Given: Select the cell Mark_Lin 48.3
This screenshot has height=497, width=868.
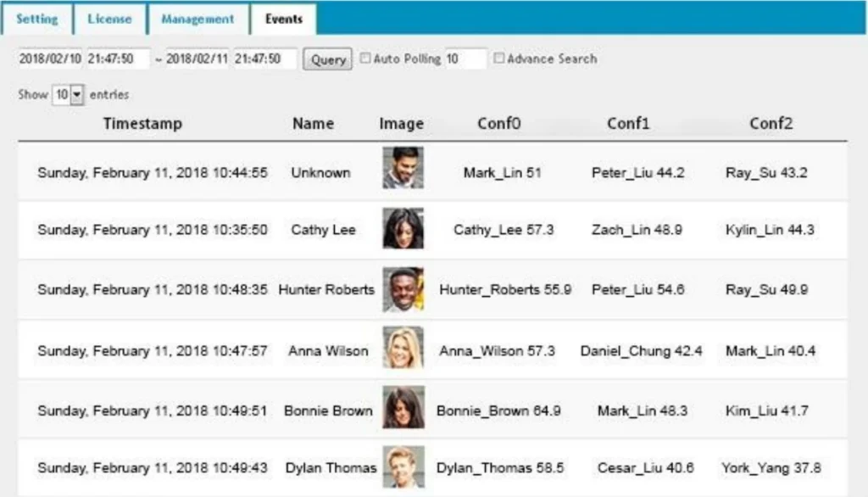Looking at the screenshot, I should coord(643,411).
